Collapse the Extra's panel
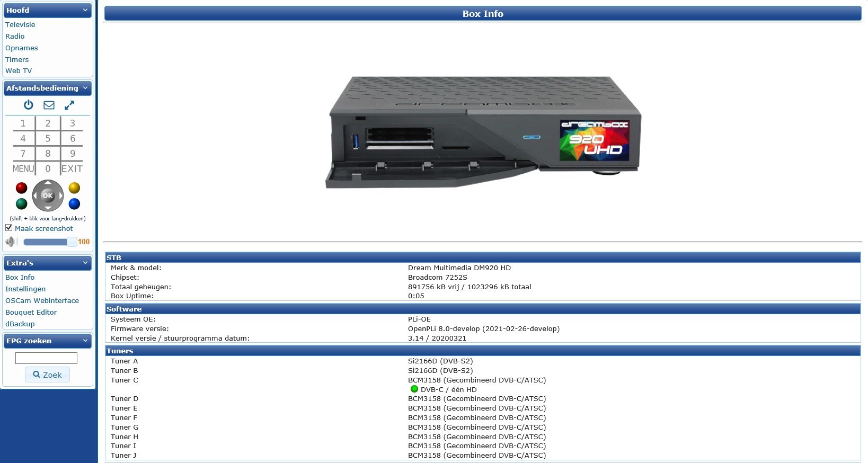The image size is (868, 463). click(85, 263)
